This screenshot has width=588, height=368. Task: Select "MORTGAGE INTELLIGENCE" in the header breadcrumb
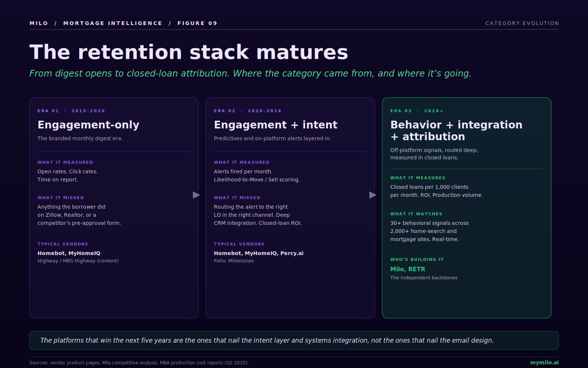pos(113,23)
